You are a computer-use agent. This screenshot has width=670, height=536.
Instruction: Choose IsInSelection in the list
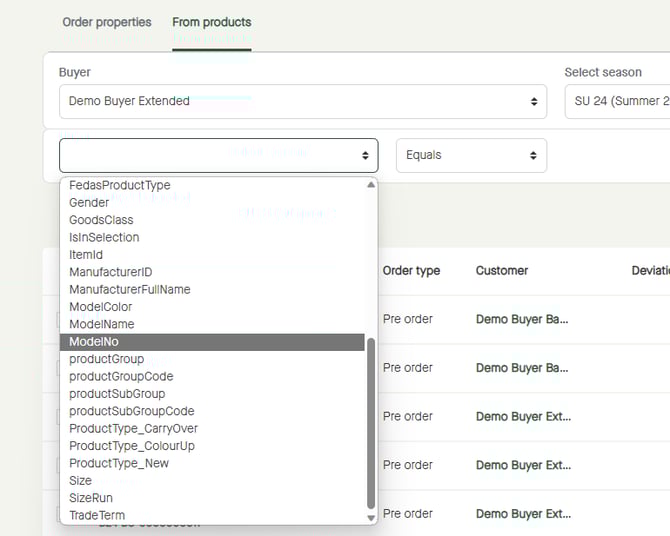pos(104,238)
